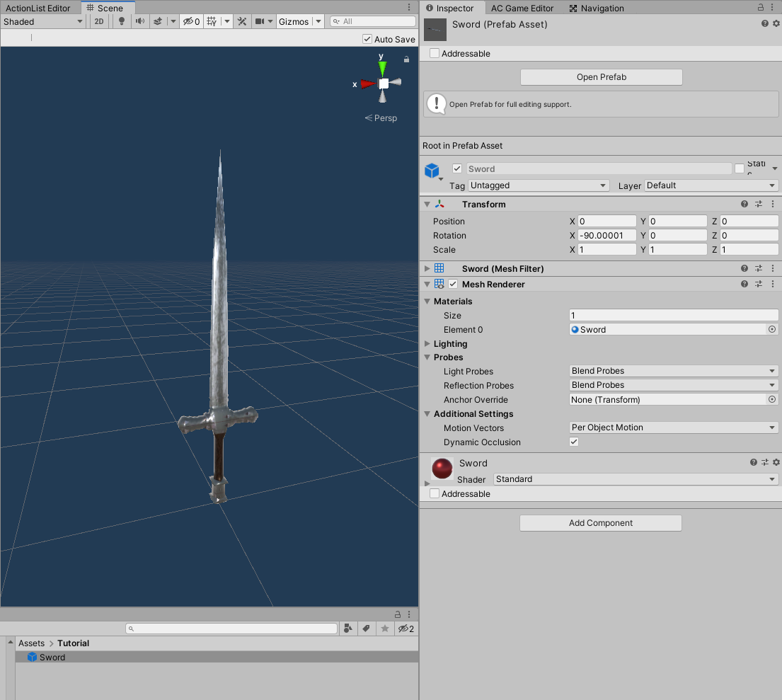Open the Light Probes dropdown
Screen dimensions: 782x700
coord(674,371)
